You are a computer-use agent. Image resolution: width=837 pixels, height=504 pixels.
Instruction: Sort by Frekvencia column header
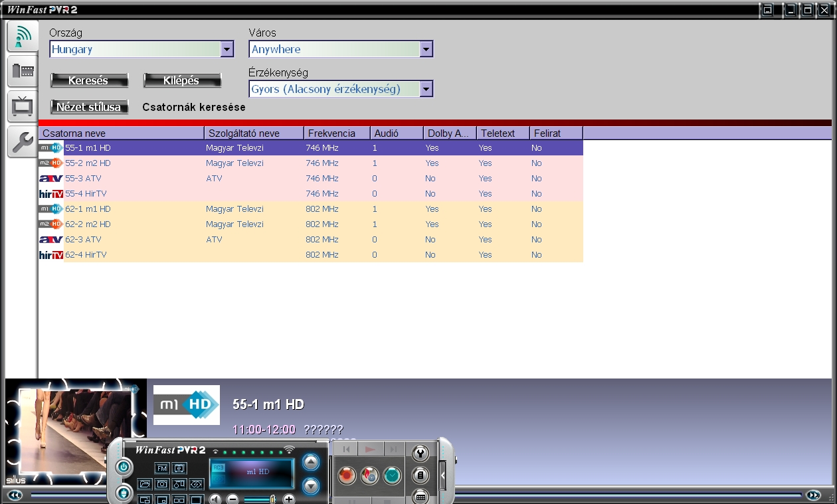click(x=337, y=133)
